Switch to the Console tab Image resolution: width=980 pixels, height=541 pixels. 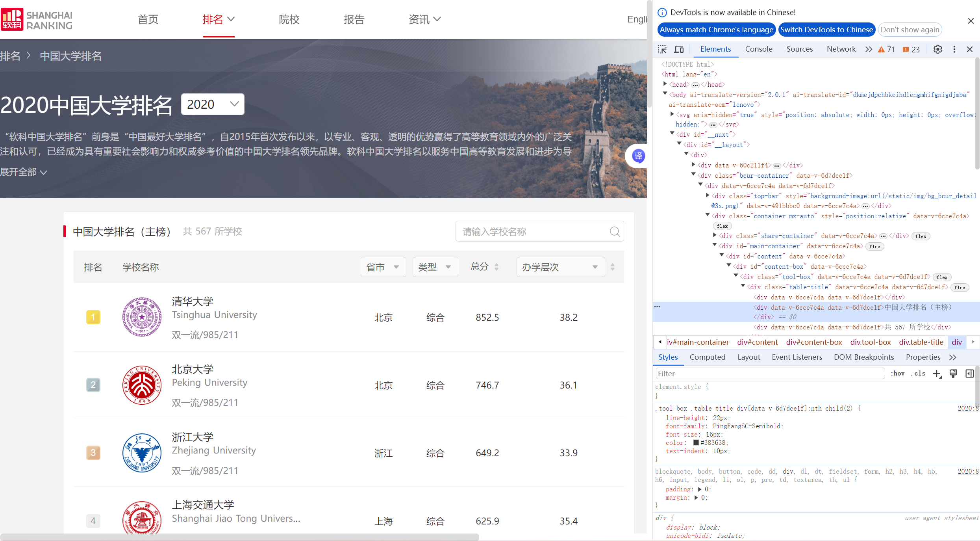coord(758,49)
